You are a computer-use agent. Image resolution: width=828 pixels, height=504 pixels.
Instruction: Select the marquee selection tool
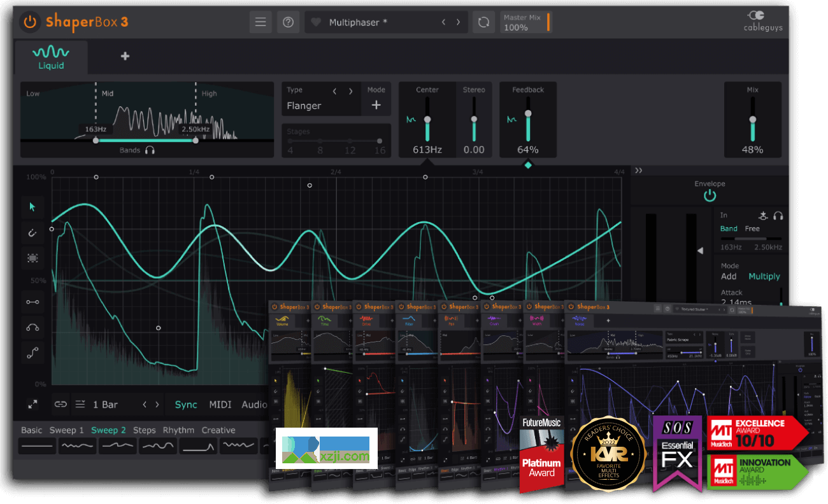[32, 258]
